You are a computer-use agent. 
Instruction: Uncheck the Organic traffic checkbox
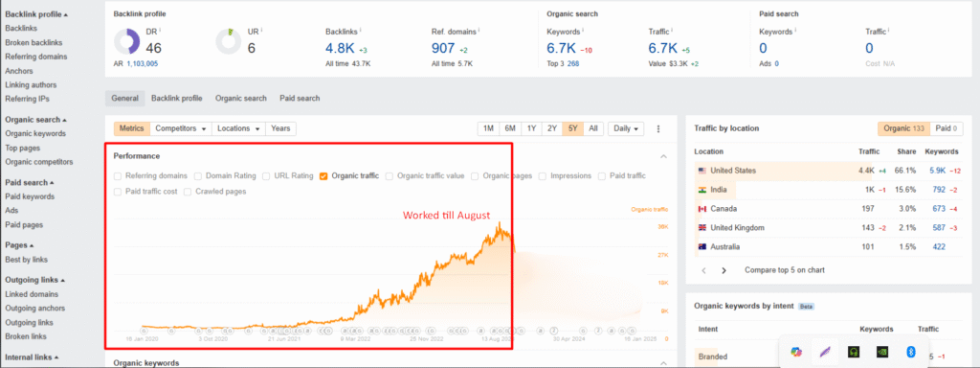tap(323, 176)
